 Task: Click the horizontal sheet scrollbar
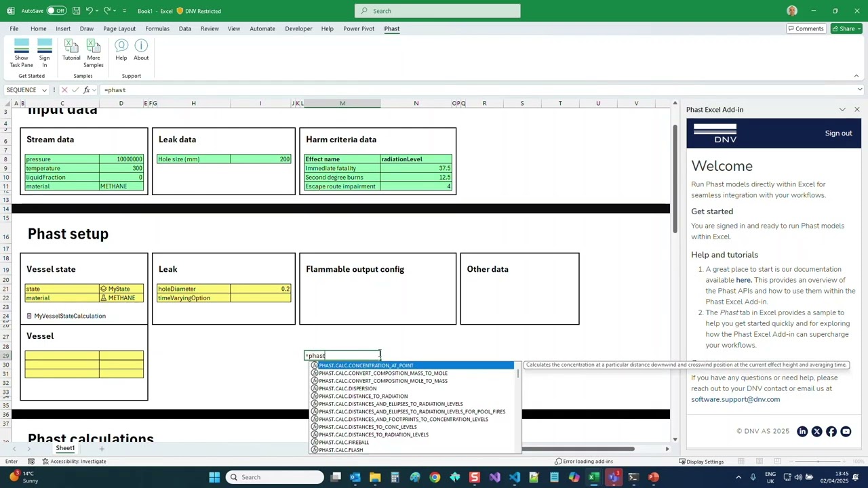click(578, 449)
